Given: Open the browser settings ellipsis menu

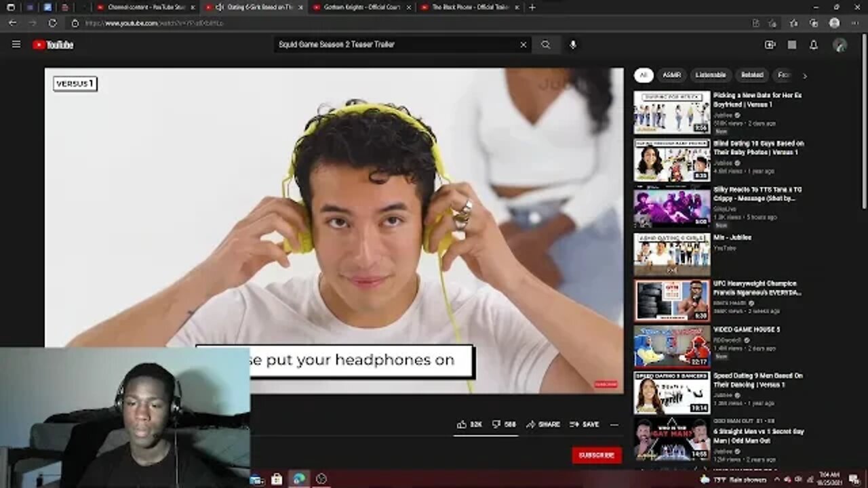Looking at the screenshot, I should click(854, 23).
